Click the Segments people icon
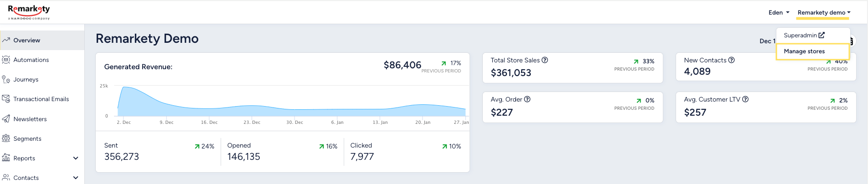The image size is (868, 184). coord(6,138)
